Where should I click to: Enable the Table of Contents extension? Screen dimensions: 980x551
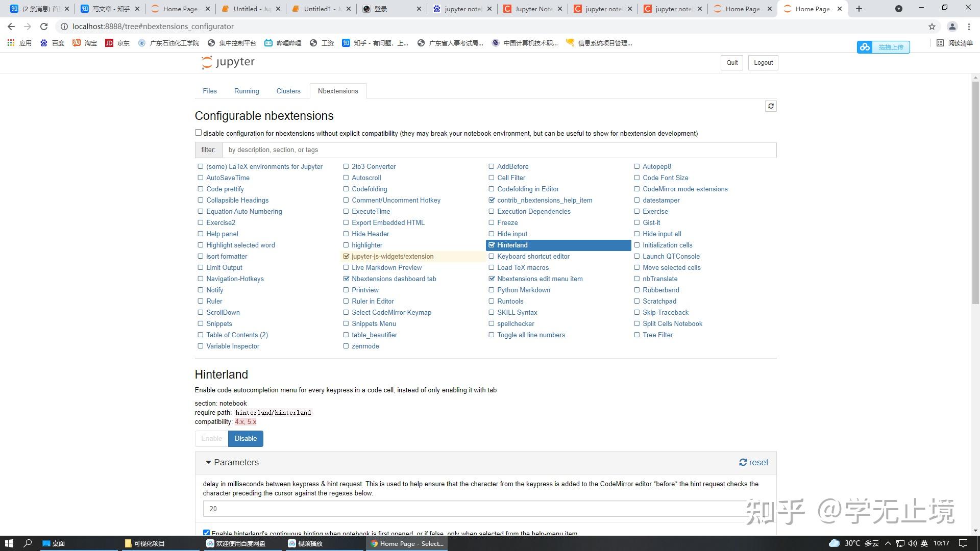pyautogui.click(x=200, y=335)
